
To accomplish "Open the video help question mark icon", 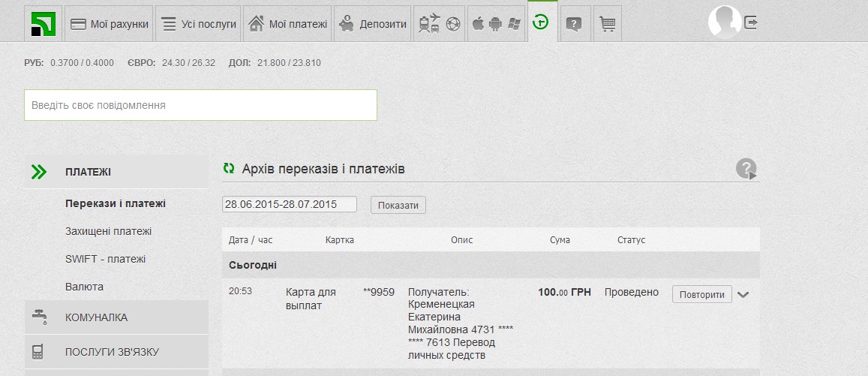I will (746, 169).
